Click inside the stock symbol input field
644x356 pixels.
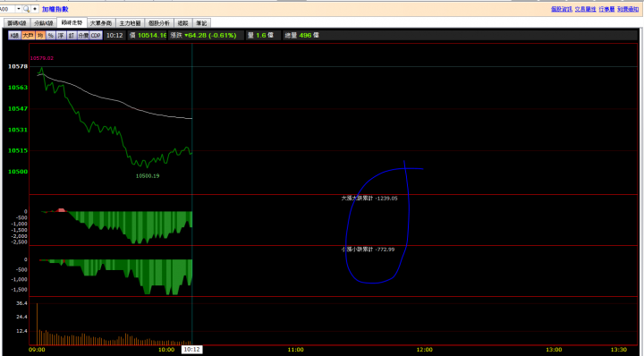coord(8,9)
